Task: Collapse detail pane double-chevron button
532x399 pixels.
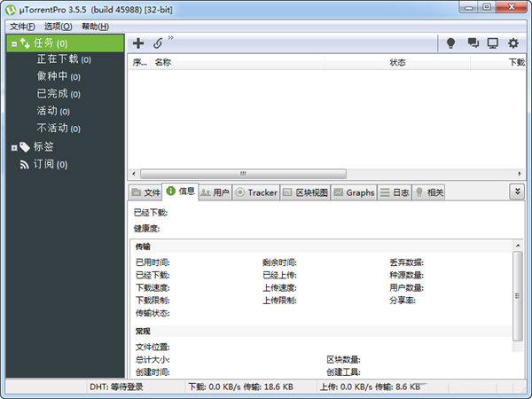Action: pos(517,192)
